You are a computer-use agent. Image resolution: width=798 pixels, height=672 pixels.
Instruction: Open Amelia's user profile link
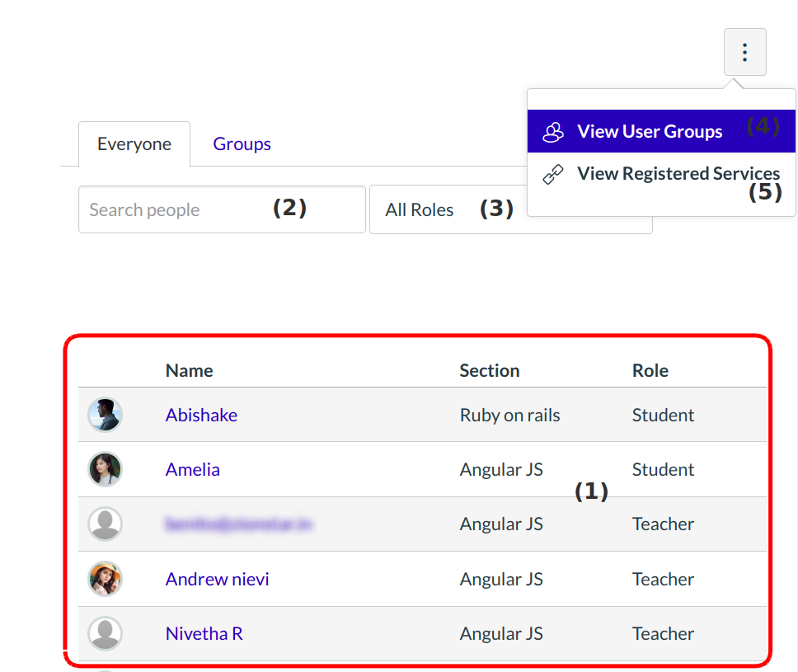click(x=192, y=469)
